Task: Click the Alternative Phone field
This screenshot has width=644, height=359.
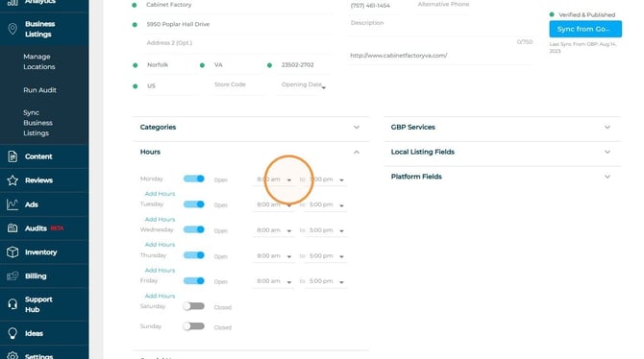Action: 443,5
